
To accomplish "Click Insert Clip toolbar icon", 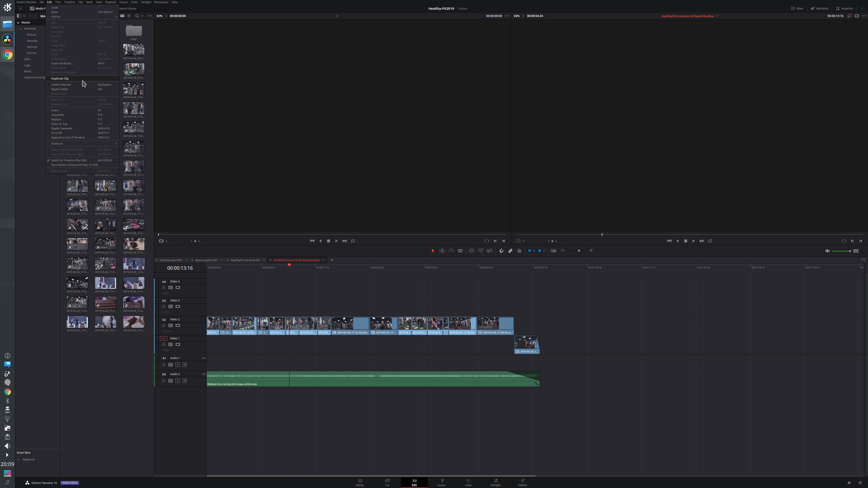I will point(472,251).
